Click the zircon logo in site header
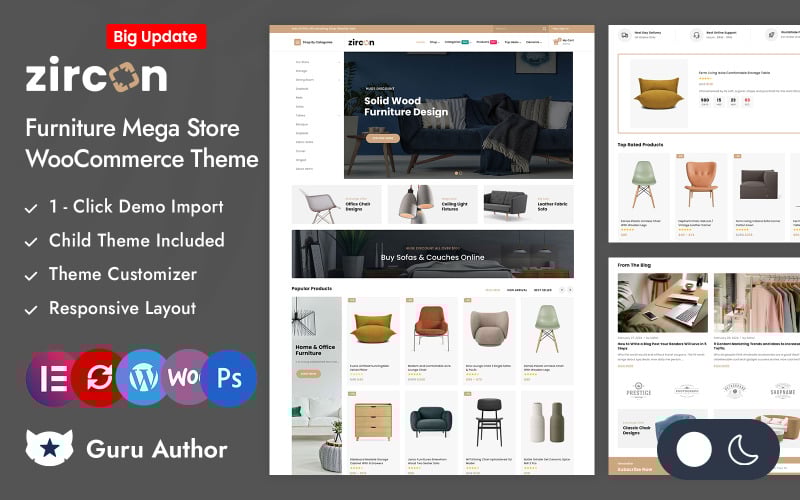800x500 pixels. pos(361,42)
